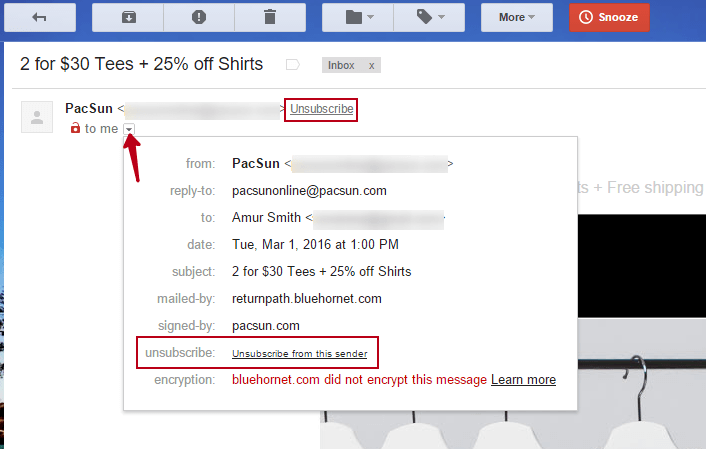706x449 pixels.
Task: Click PacSun sender name beside avatar
Action: (88, 108)
